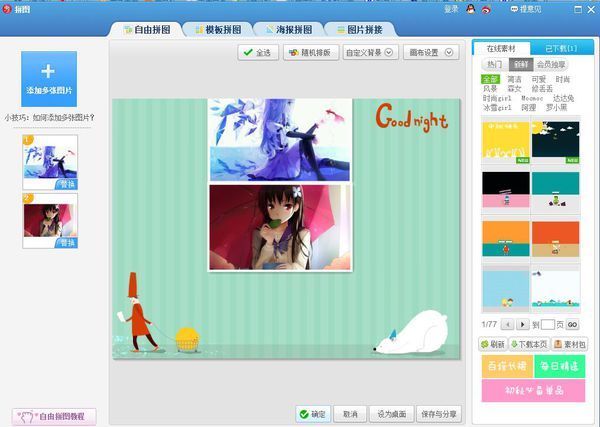
Task: Choose the dark night sky template thumbnail
Action: click(556, 142)
